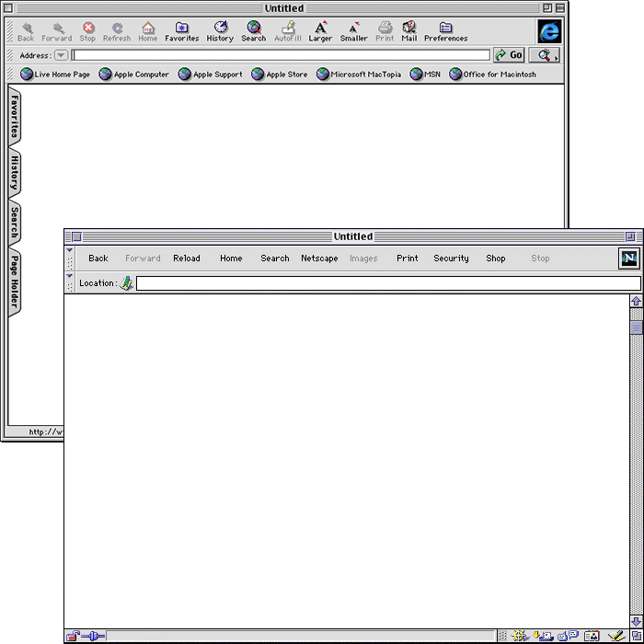Open the Page Holder side tab

click(x=15, y=282)
